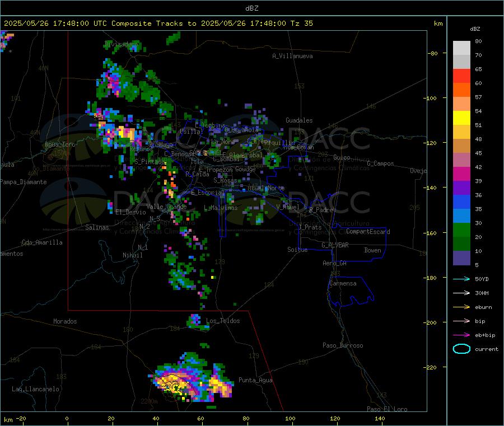The height and width of the screenshot is (426, 504).
Task: Click the 50YD cyan arrow legend icon
Action: pos(461,279)
